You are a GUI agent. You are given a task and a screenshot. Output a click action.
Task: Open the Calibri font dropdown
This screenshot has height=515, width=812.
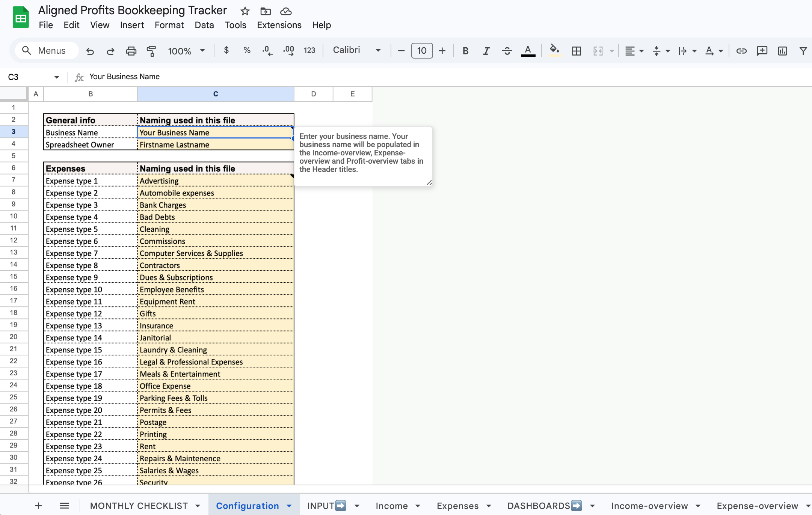357,50
